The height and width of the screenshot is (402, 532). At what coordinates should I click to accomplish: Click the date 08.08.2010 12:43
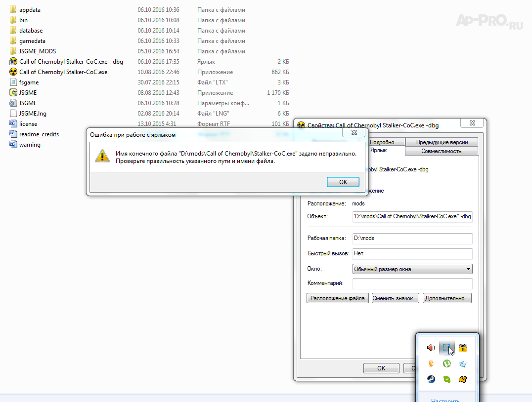[158, 92]
